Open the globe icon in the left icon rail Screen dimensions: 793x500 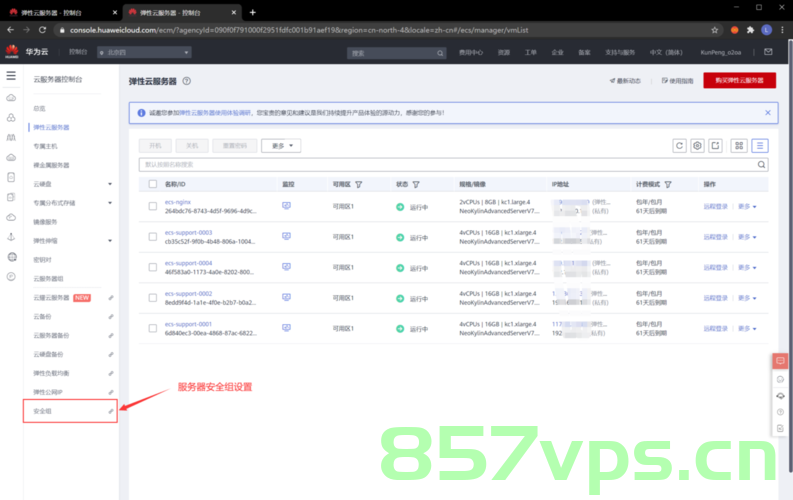pyautogui.click(x=12, y=257)
